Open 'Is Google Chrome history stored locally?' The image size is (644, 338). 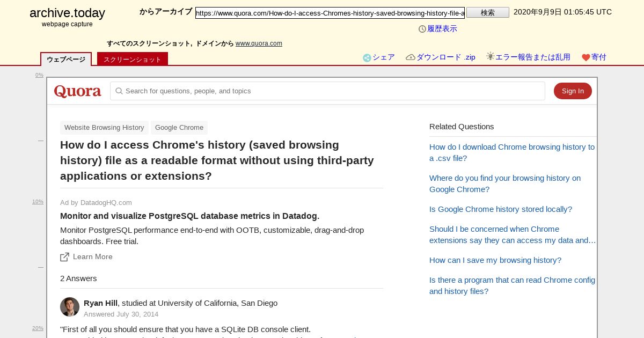pos(501,209)
